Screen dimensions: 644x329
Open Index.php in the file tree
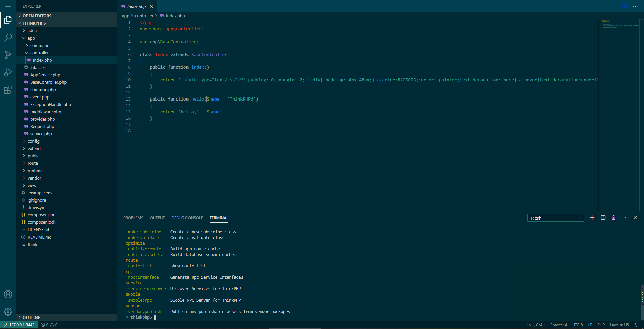coord(66,60)
